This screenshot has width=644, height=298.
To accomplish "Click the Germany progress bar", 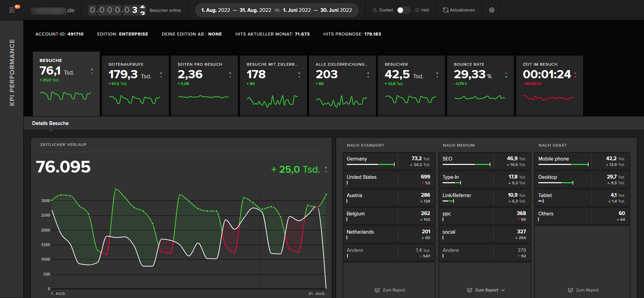I will (x=371, y=165).
